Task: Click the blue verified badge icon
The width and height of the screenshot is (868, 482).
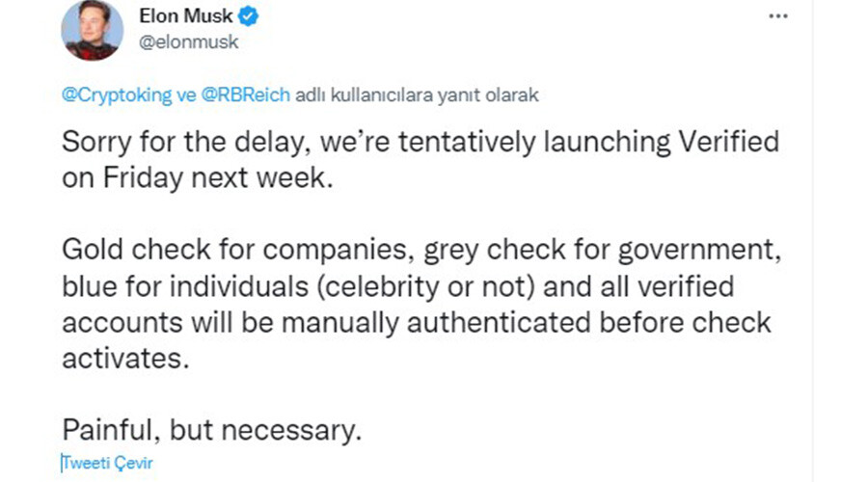Action: click(x=247, y=17)
